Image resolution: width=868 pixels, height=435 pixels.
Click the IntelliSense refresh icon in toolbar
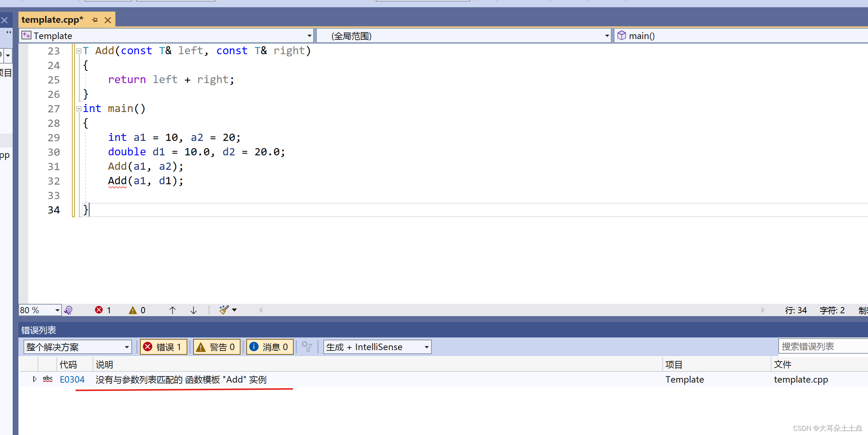tap(68, 310)
